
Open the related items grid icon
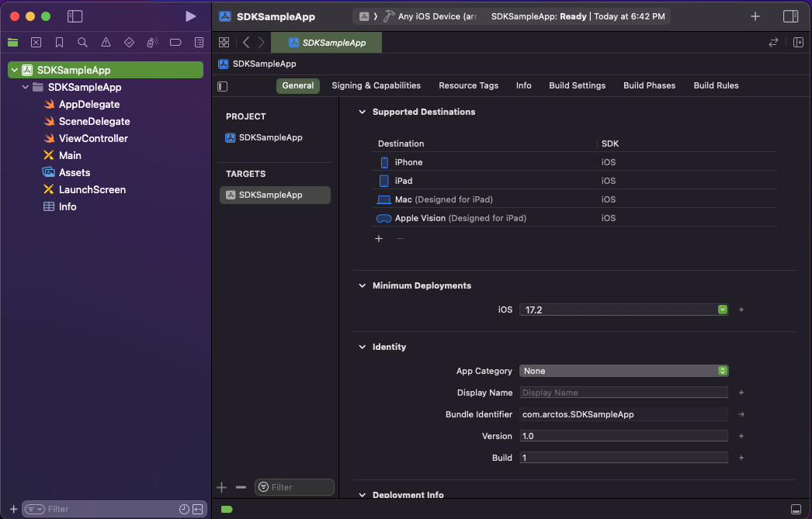point(224,43)
